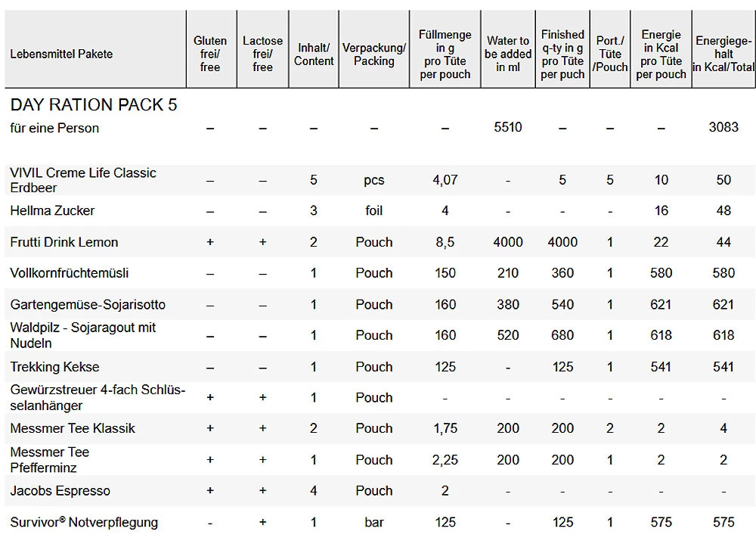Click the 'Inhalt/Content' column header
This screenshot has width=756, height=547.
coord(314,54)
